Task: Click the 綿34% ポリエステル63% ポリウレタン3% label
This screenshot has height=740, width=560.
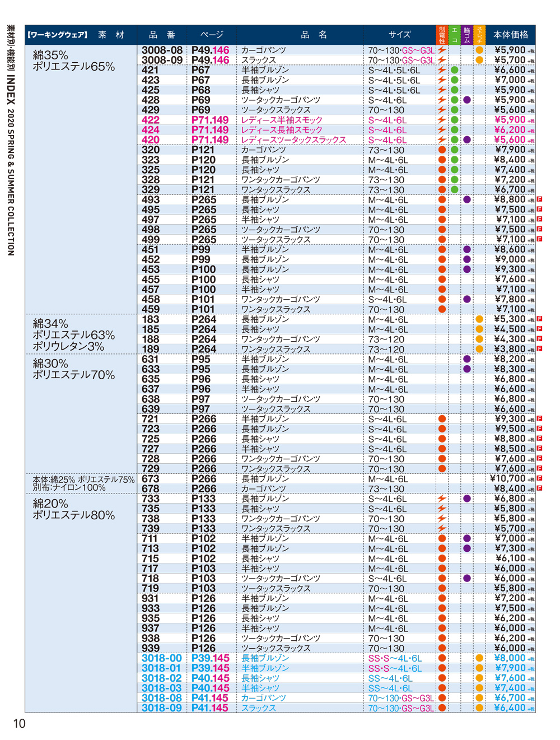Action: pyautogui.click(x=73, y=335)
